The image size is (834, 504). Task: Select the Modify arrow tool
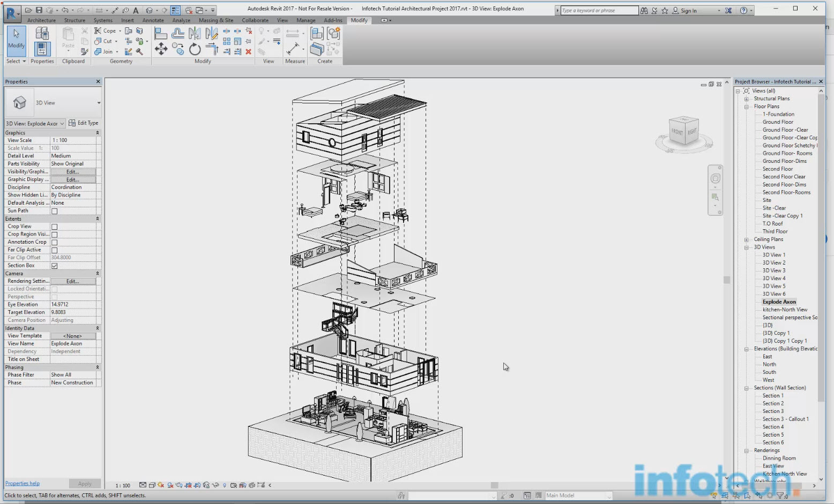tap(16, 40)
